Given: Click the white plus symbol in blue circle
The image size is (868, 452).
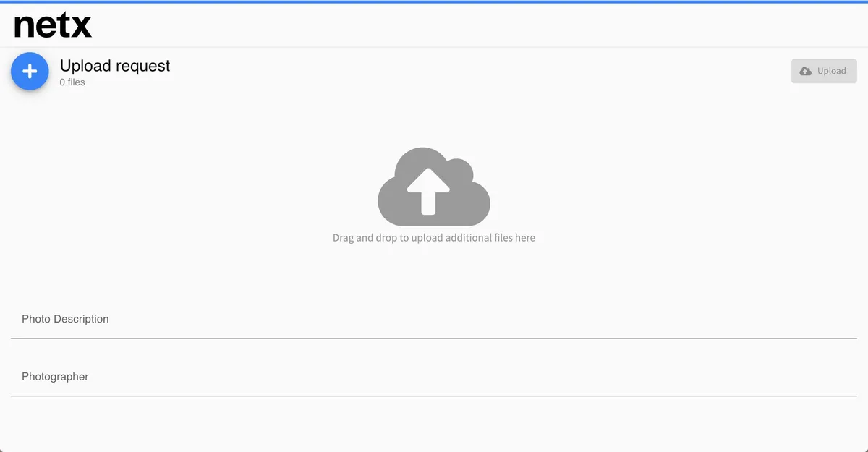Looking at the screenshot, I should (30, 72).
